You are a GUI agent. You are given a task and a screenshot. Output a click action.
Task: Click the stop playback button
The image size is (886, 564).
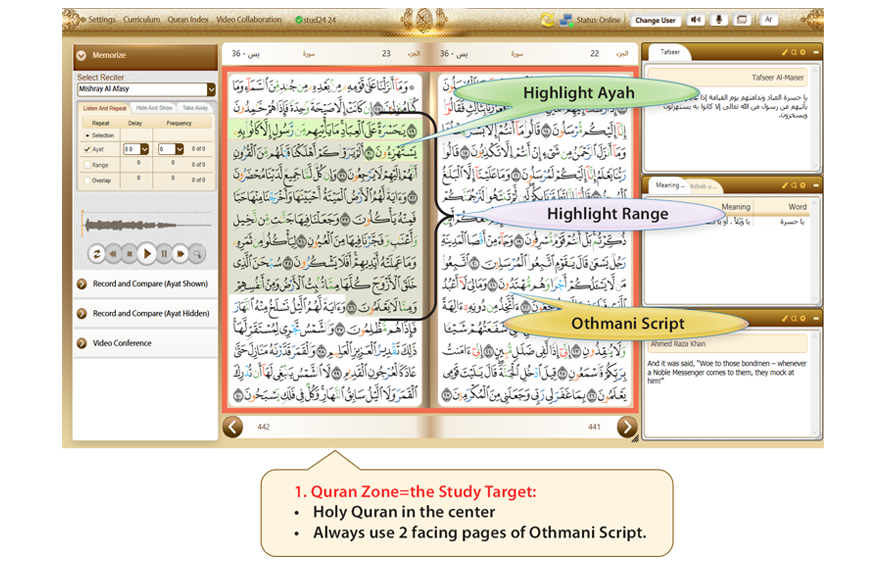click(129, 254)
